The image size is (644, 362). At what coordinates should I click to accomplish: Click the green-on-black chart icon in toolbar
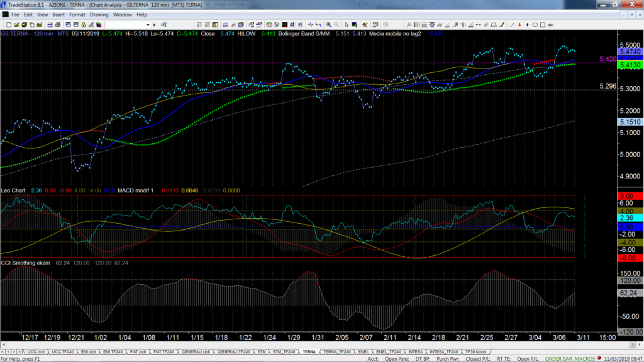285,25
